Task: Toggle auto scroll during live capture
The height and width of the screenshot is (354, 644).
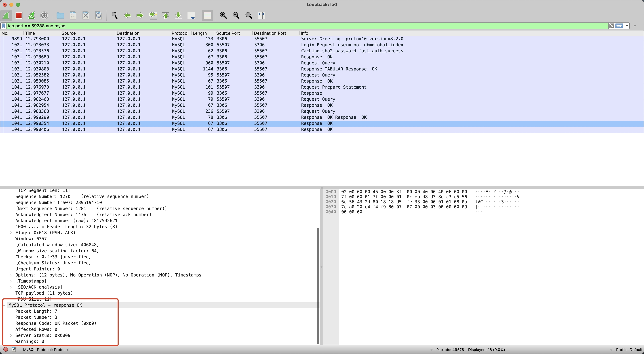Action: (191, 15)
